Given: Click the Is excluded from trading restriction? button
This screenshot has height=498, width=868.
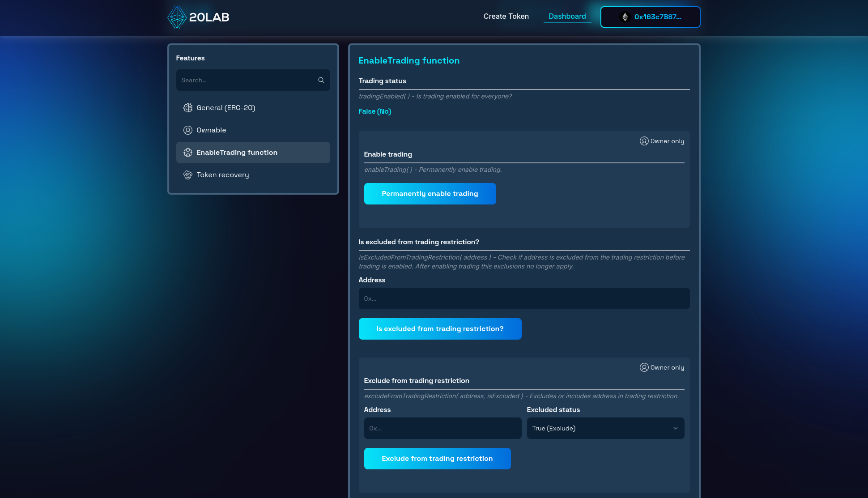Looking at the screenshot, I should pyautogui.click(x=440, y=329).
